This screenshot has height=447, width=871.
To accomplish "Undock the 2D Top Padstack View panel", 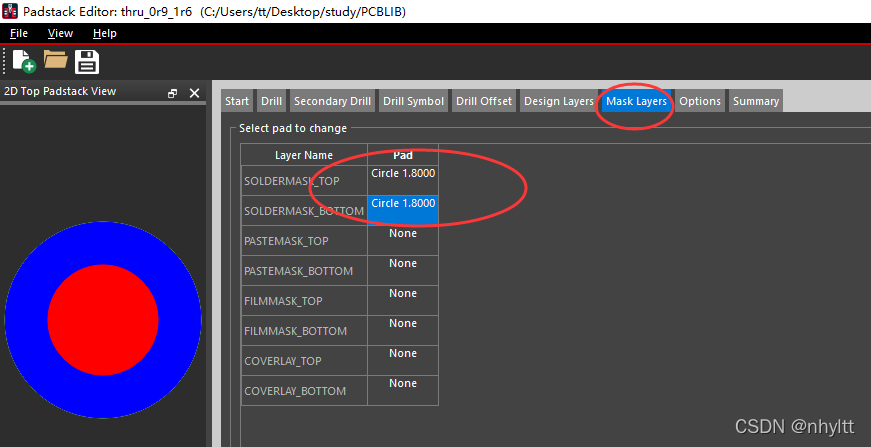I will point(173,93).
